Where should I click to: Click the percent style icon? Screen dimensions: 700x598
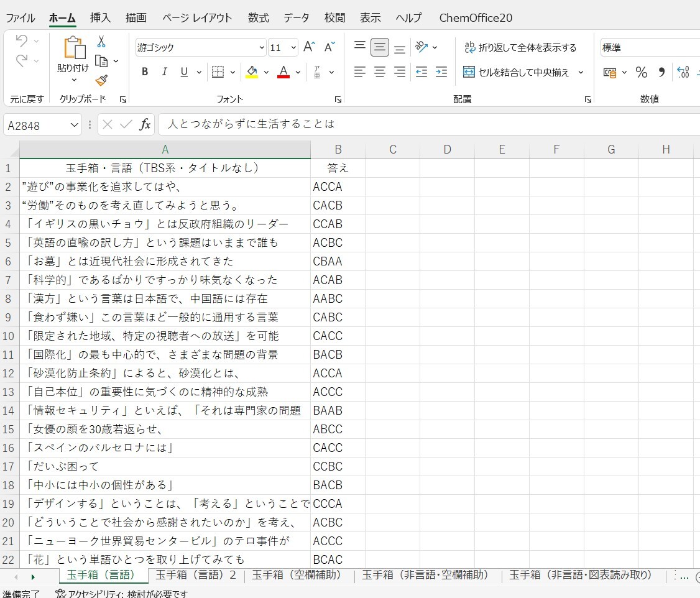tap(641, 72)
